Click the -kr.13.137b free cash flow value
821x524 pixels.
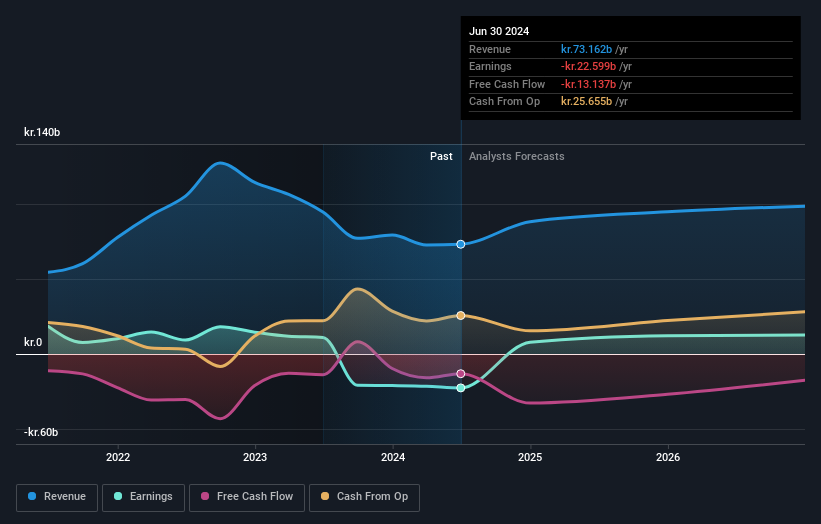point(589,84)
